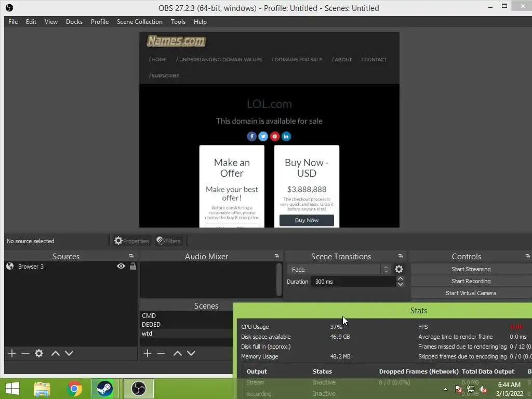Open source Filters button

pos(169,241)
